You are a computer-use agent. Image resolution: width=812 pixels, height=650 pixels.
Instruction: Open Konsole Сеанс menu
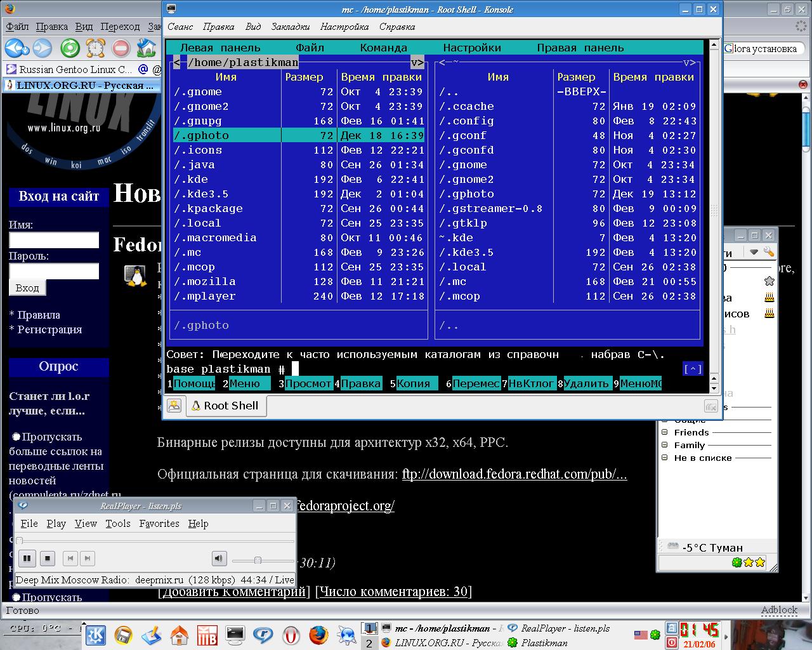coord(180,27)
